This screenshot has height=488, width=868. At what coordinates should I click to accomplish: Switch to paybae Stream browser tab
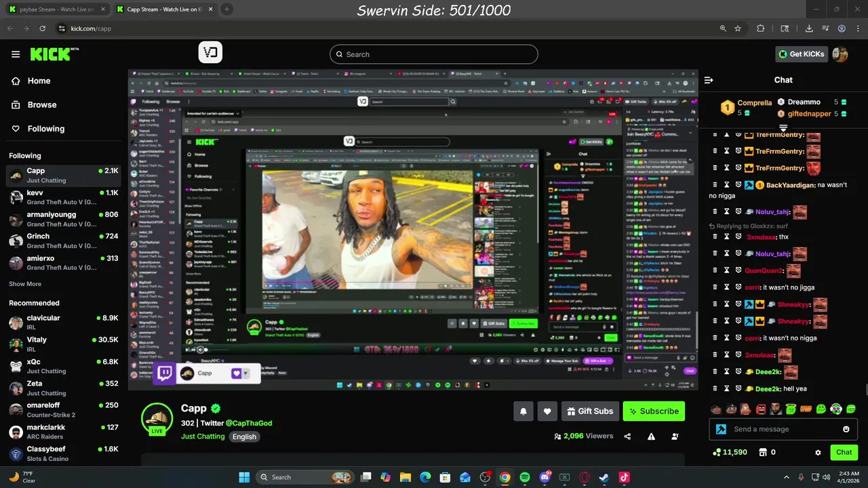pos(57,9)
